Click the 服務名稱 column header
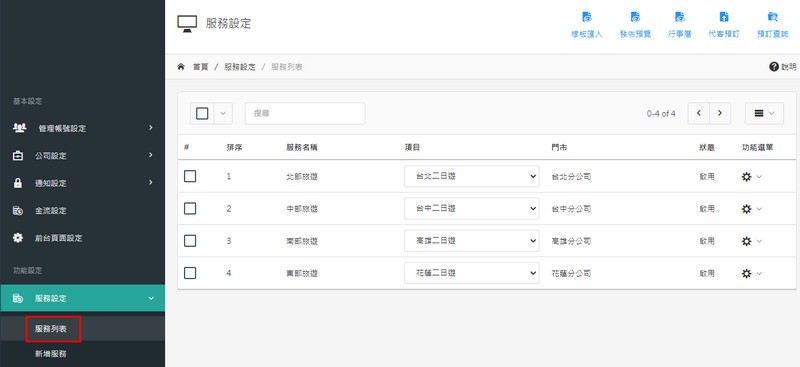This screenshot has height=367, width=800. (302, 148)
